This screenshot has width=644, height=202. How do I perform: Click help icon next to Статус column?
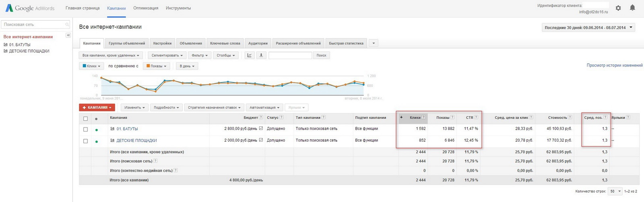pyautogui.click(x=281, y=117)
